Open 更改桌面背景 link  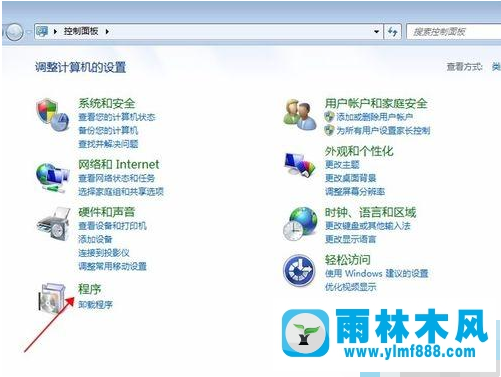(x=350, y=178)
